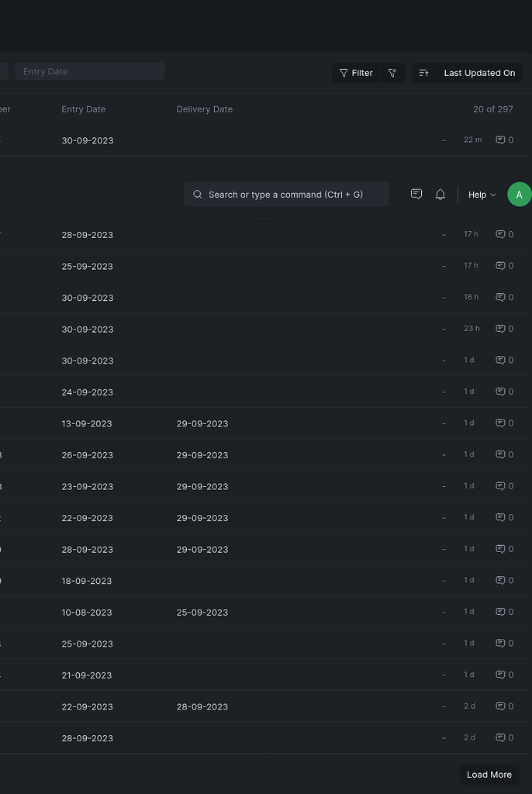The height and width of the screenshot is (794, 532).
Task: Select the Delivery Date column header
Action: pyautogui.click(x=204, y=109)
